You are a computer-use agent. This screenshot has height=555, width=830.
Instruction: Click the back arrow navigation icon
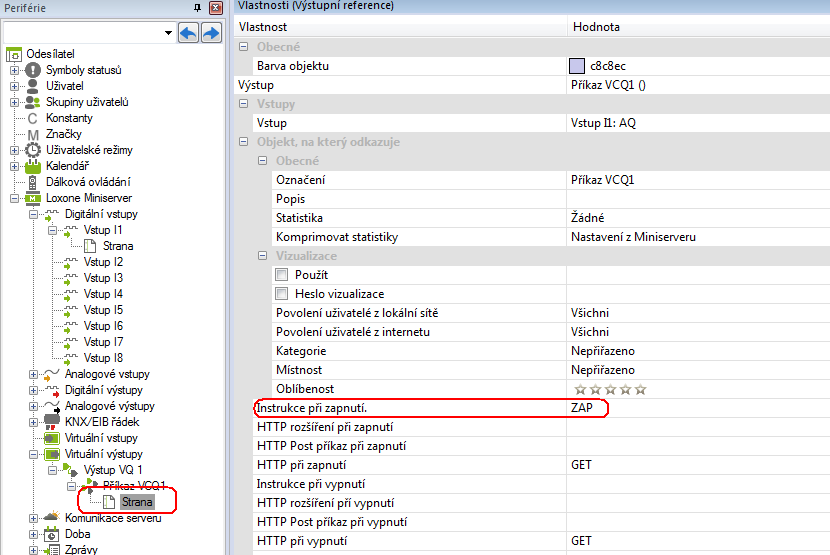click(x=188, y=33)
